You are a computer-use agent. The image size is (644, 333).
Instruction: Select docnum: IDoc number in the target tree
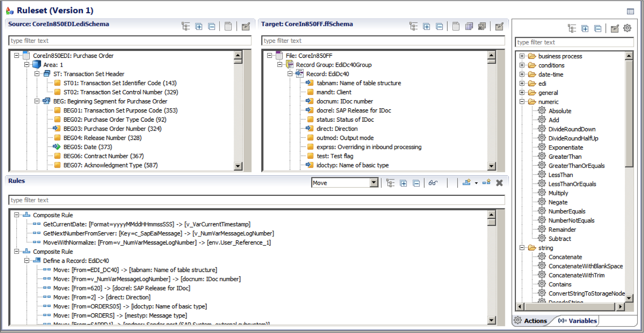point(345,101)
